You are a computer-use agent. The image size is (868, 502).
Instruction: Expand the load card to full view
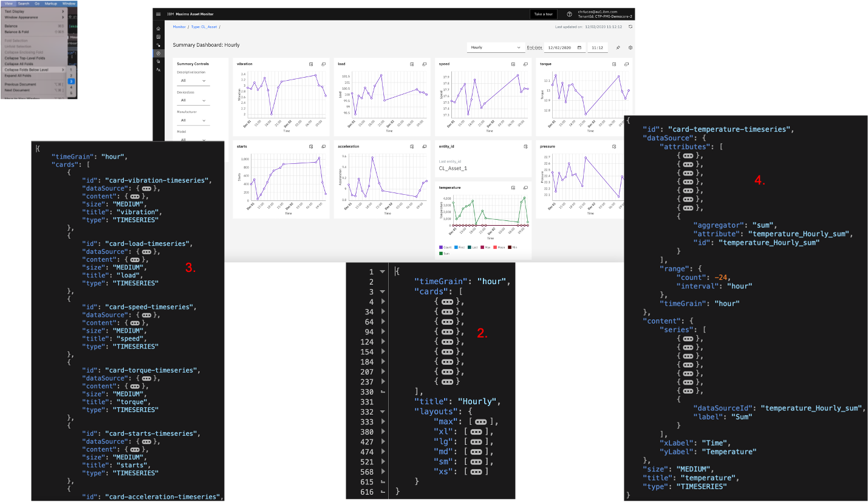click(x=425, y=64)
